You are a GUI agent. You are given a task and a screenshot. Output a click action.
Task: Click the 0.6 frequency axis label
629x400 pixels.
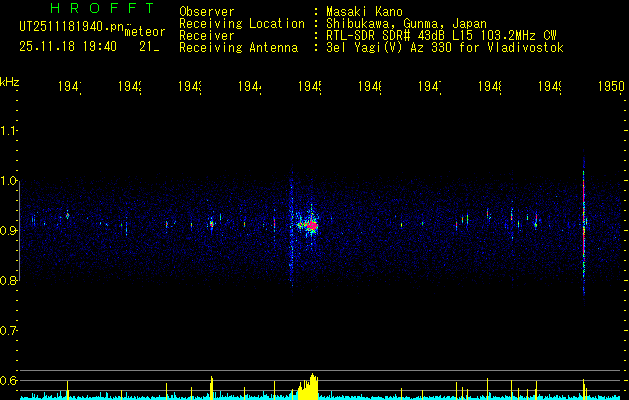(9, 380)
